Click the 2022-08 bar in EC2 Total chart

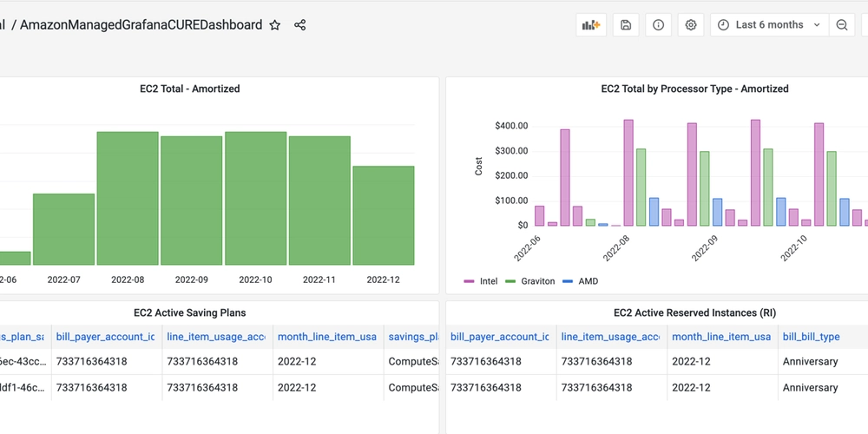[128, 198]
